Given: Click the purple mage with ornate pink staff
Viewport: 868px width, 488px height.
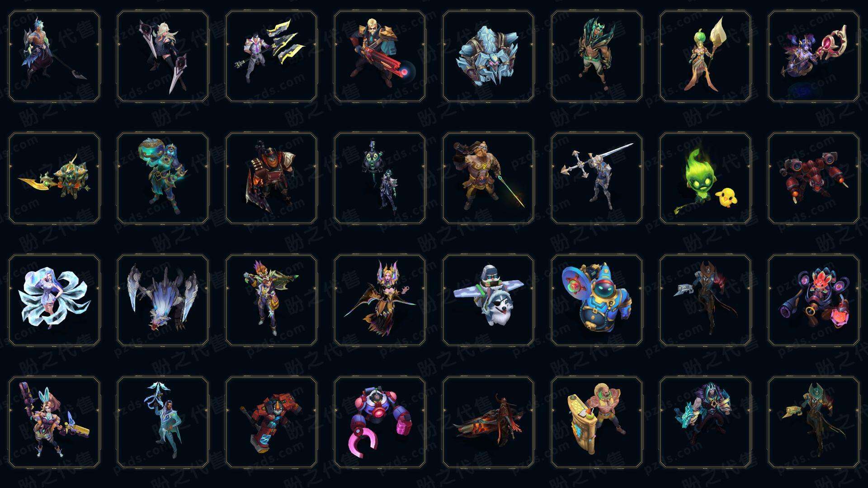Looking at the screenshot, I should pos(814,56).
